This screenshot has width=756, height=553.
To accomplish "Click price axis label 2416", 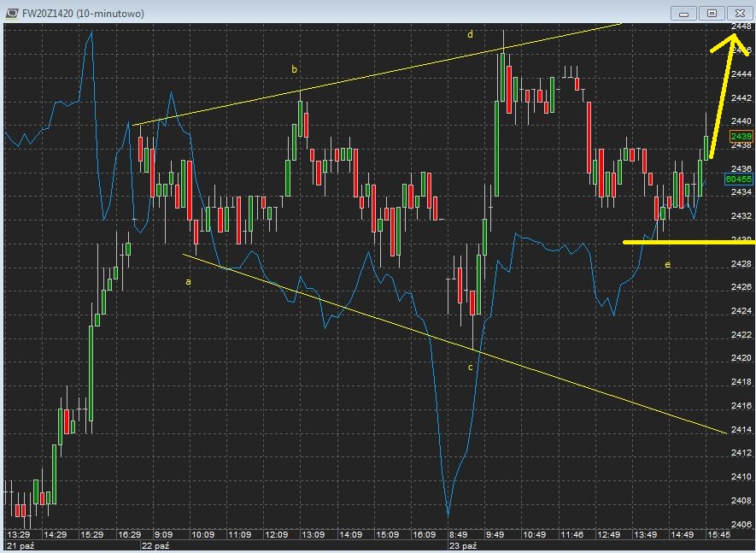I will point(741,405).
